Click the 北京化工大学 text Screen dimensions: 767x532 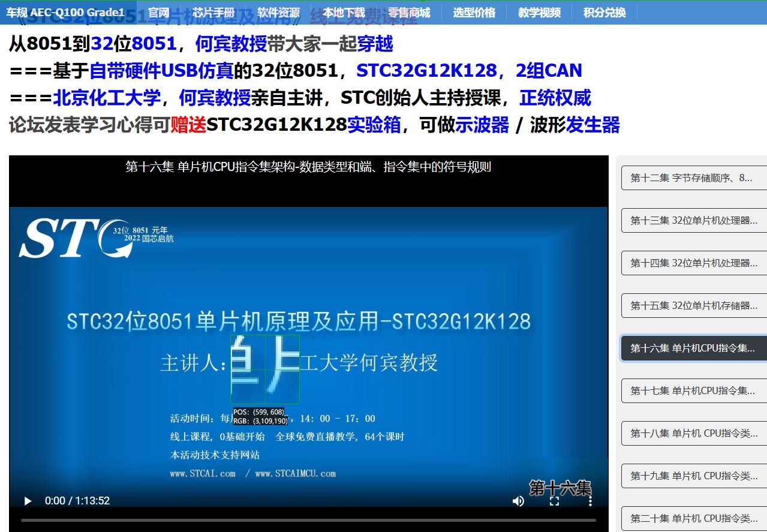pyautogui.click(x=107, y=97)
